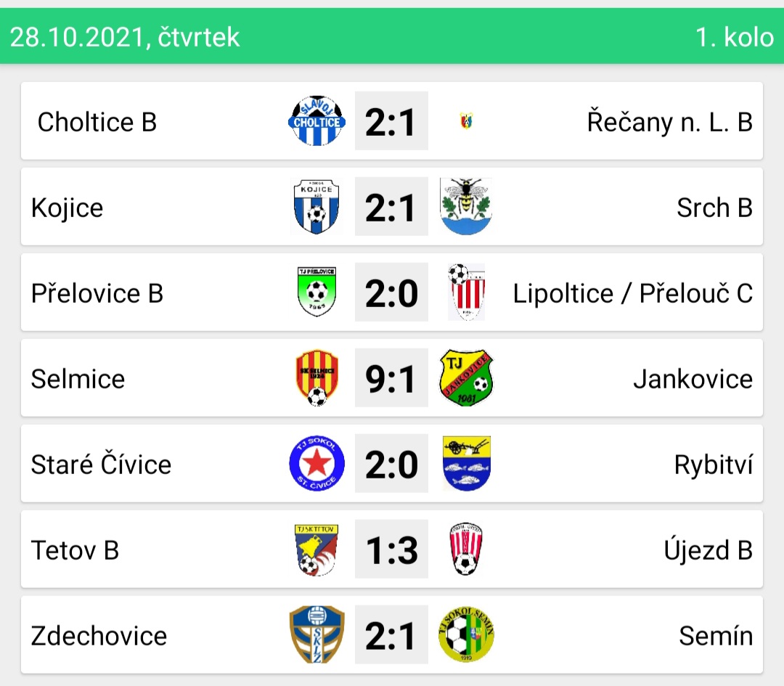Click the TJ Jankovice 1961 badge
The width and height of the screenshot is (784, 686).
466,377
